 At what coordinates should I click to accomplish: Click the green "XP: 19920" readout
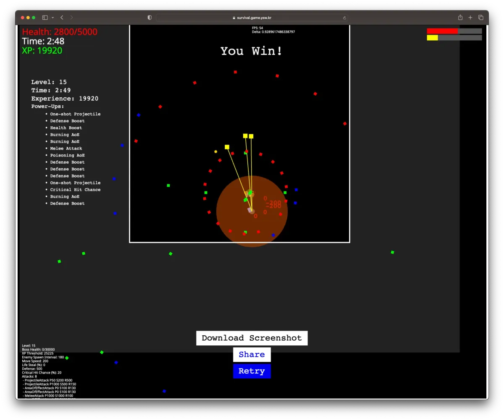pyautogui.click(x=42, y=50)
